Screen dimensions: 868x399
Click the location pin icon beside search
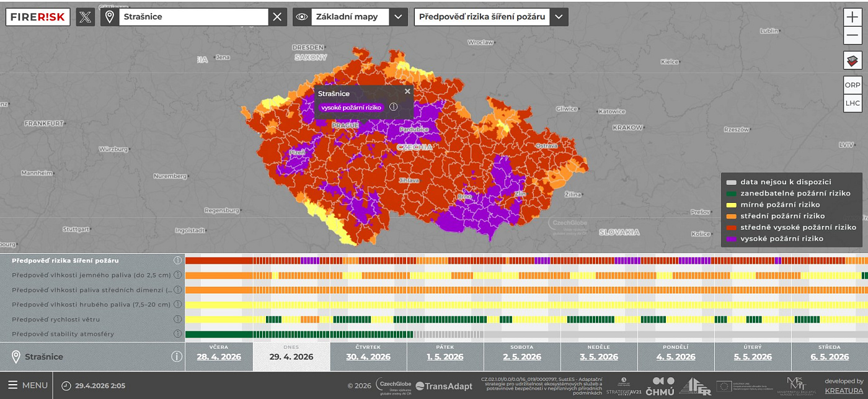pos(110,17)
